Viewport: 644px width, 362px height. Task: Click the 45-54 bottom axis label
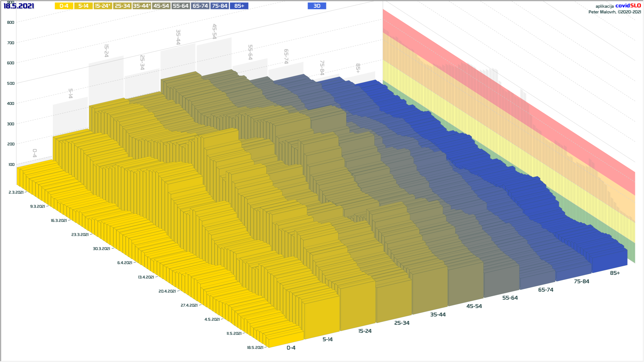(x=474, y=306)
